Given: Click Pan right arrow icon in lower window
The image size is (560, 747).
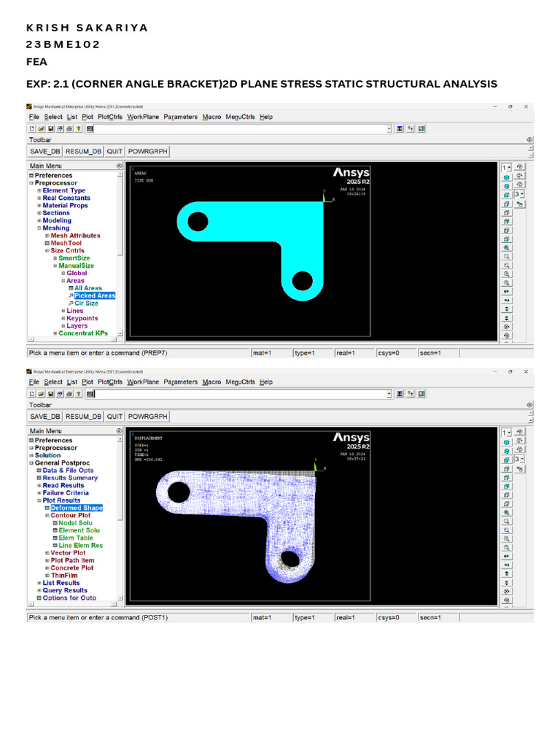Looking at the screenshot, I should [x=507, y=565].
